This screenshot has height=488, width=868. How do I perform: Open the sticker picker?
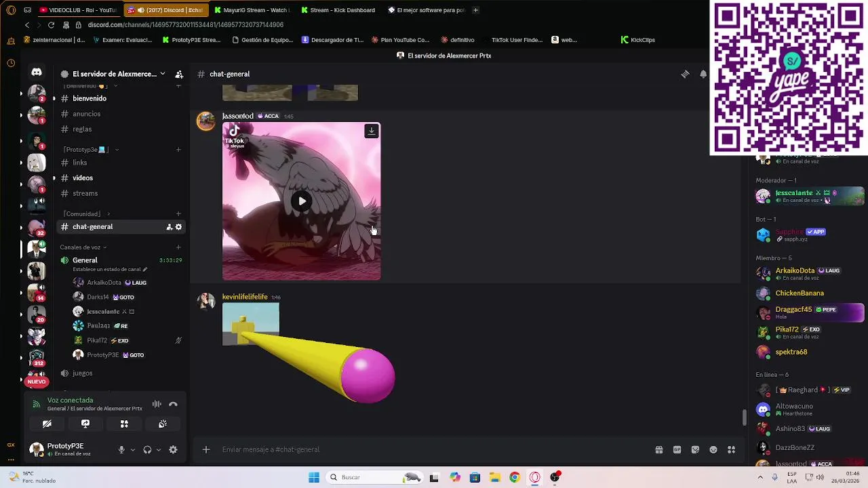click(695, 449)
